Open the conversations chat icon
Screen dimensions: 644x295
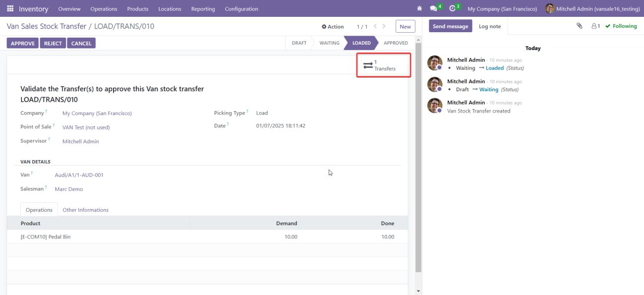coord(433,9)
